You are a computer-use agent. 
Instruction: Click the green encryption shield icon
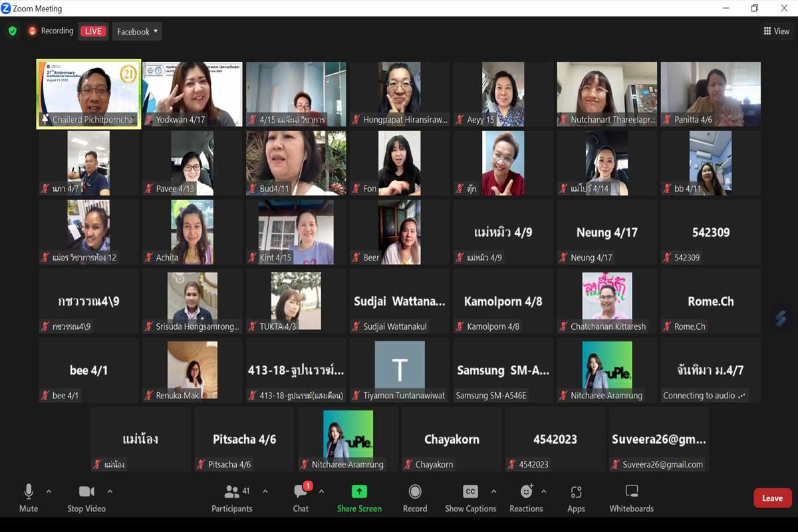coord(13,31)
